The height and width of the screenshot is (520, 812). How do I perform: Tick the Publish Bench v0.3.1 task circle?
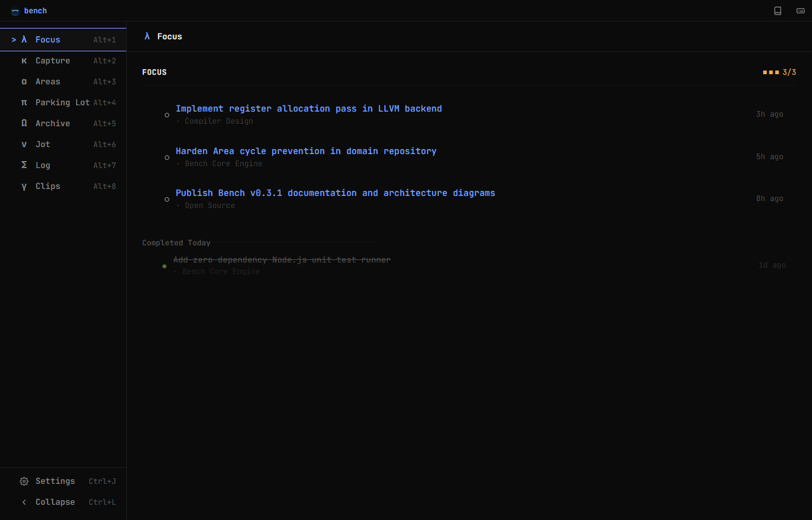coord(167,199)
